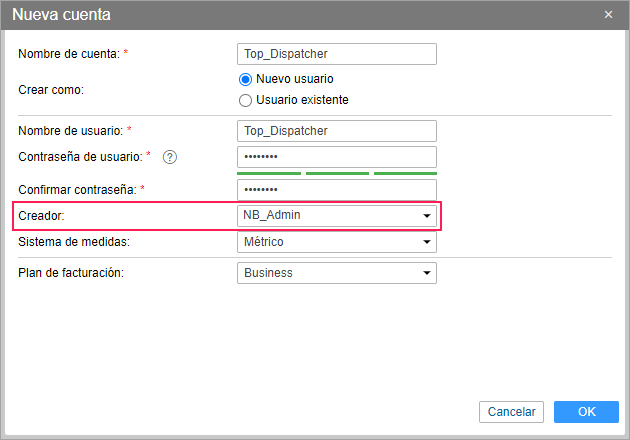This screenshot has height=440, width=630.
Task: Click the Confirmar contraseña password field
Action: [337, 189]
